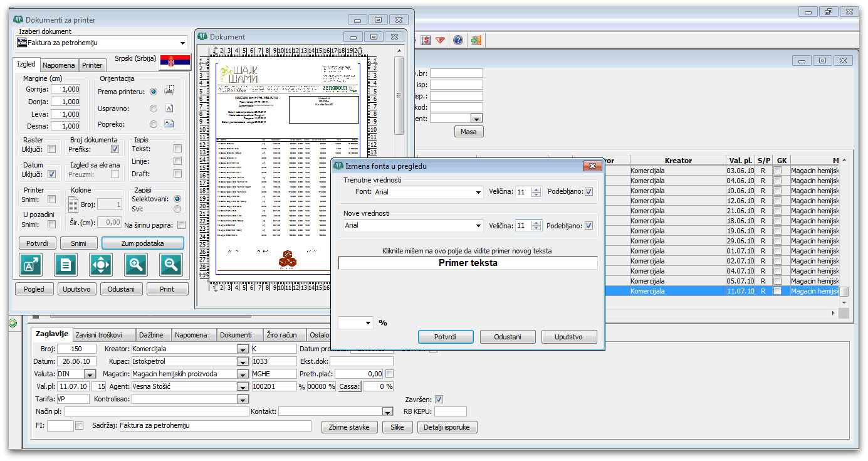Screen dimensions: 868x461
Task: Enable the Raster Uključi checkbox
Action: tap(52, 149)
